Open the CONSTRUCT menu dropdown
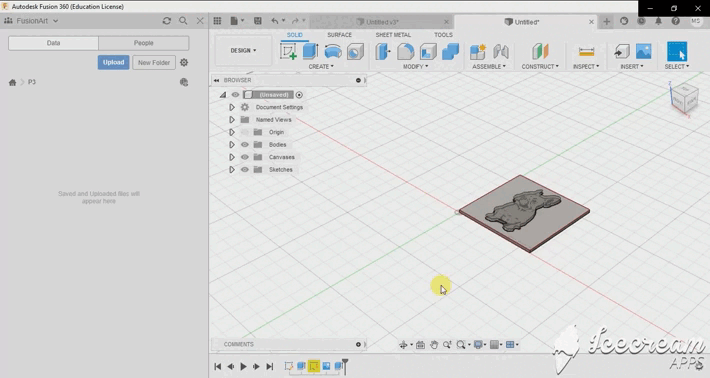Screen dimensions: 710x378 tap(540, 67)
